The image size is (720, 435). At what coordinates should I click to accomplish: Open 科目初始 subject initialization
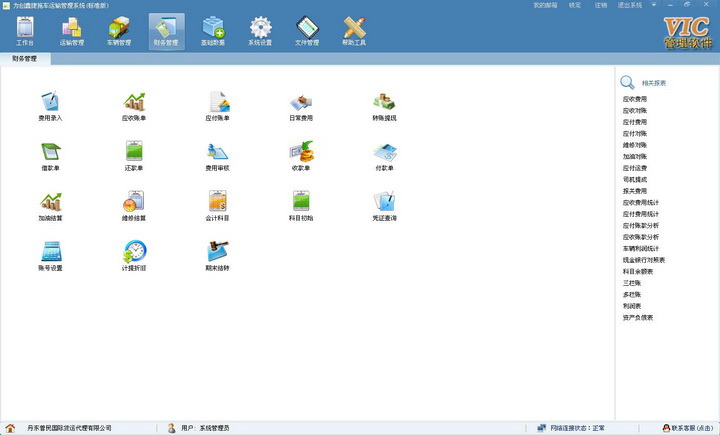point(301,206)
